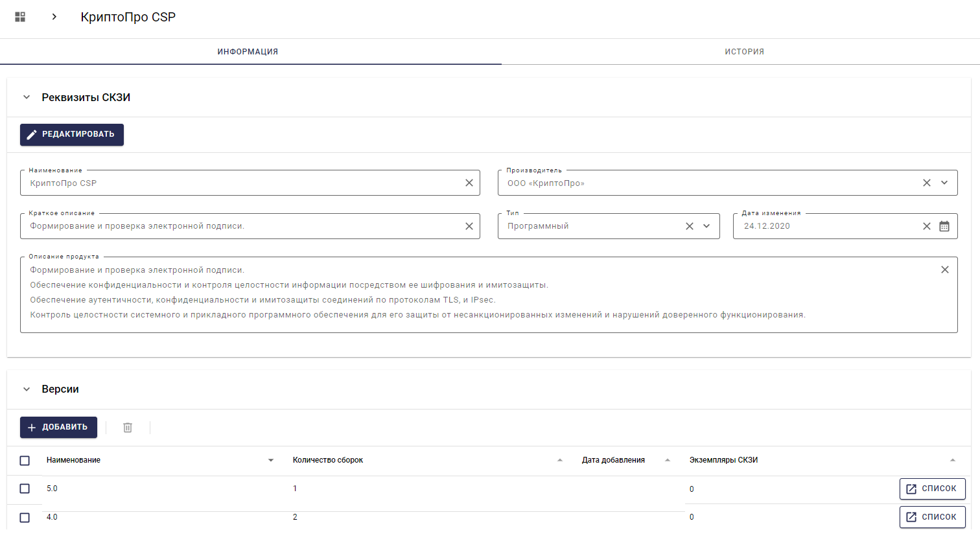
Task: Collapse the Версии section
Action: 27,389
